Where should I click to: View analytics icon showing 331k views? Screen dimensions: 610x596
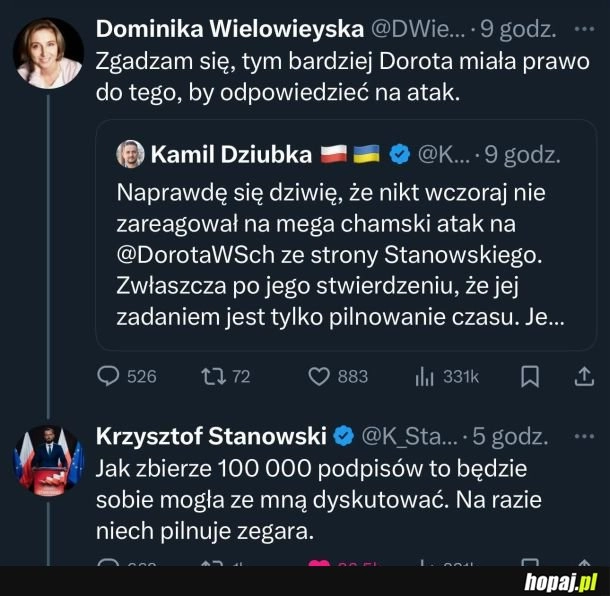(422, 376)
